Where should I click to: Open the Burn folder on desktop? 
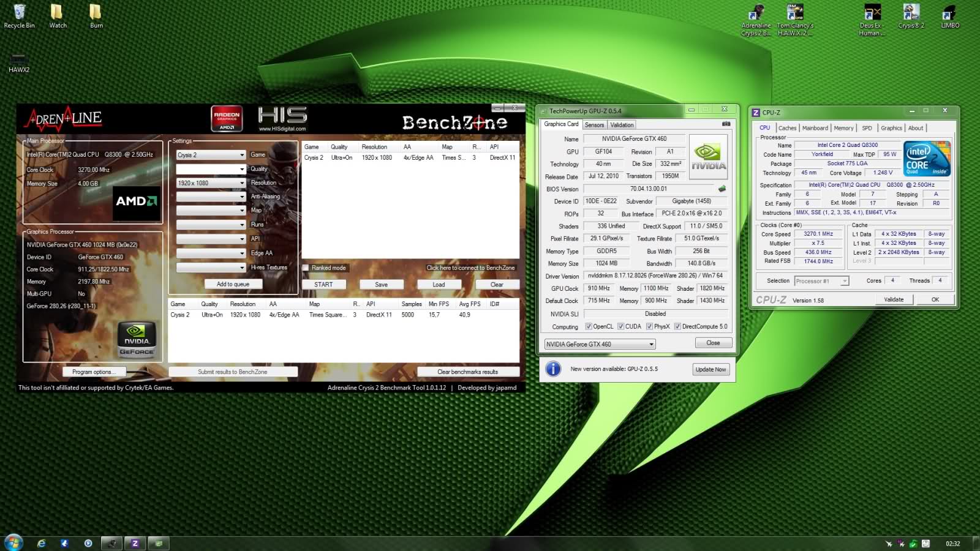pos(96,17)
